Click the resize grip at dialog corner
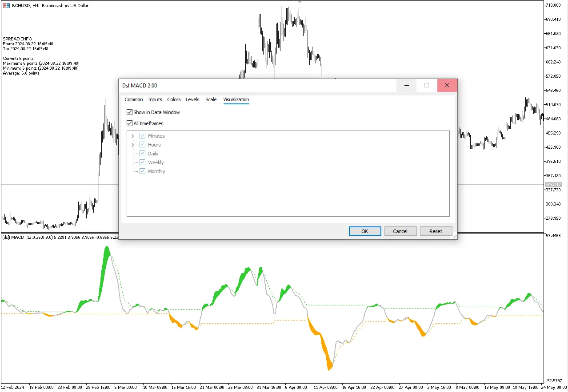The width and height of the screenshot is (568, 392). point(454,237)
